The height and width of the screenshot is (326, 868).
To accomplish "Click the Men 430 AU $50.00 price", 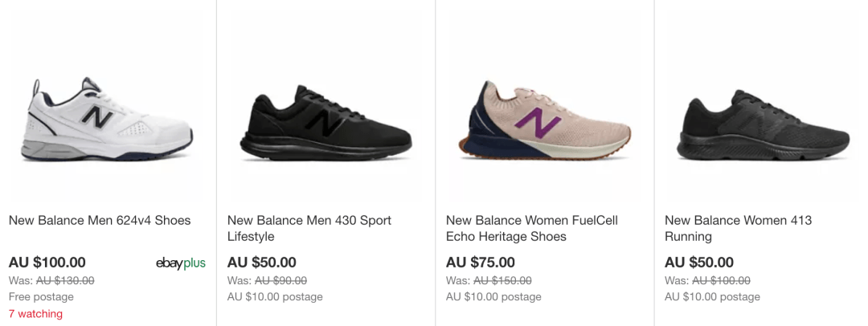I will tap(262, 263).
